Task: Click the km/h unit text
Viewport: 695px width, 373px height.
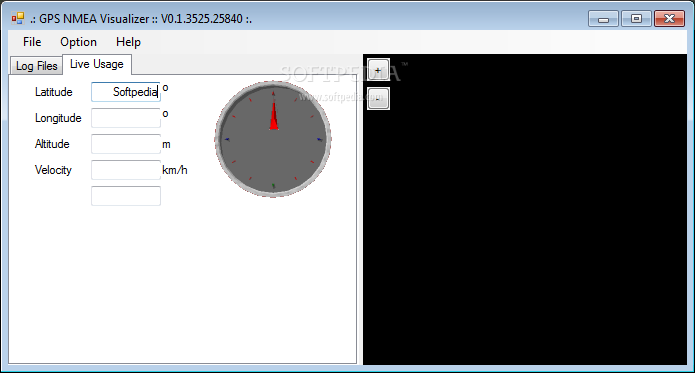Action: pyautogui.click(x=175, y=170)
